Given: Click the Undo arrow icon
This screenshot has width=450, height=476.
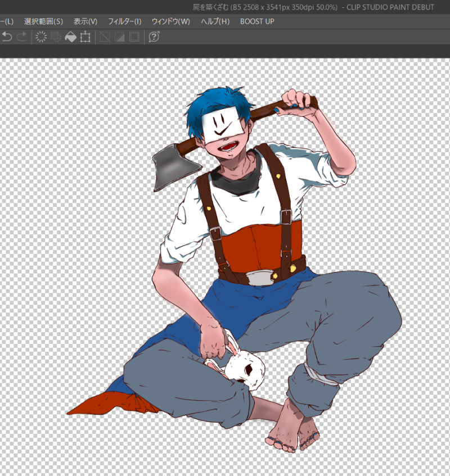Looking at the screenshot, I should point(7,37).
